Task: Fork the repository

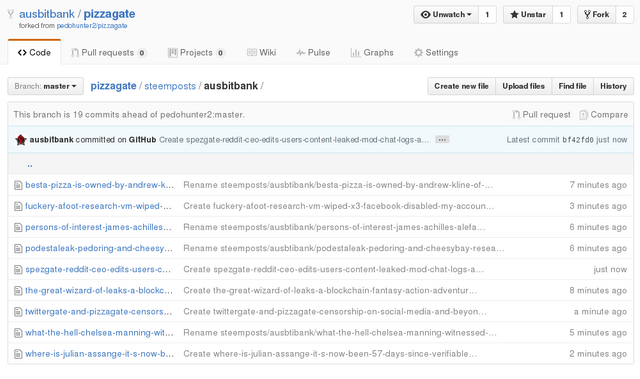Action: click(596, 15)
